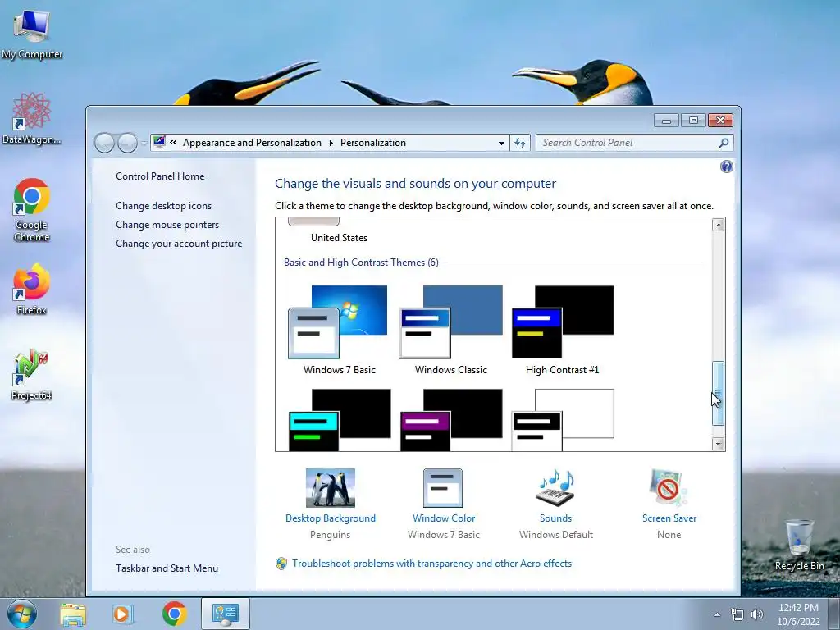The height and width of the screenshot is (630, 840).
Task: Open the Window Color icon
Action: [442, 488]
